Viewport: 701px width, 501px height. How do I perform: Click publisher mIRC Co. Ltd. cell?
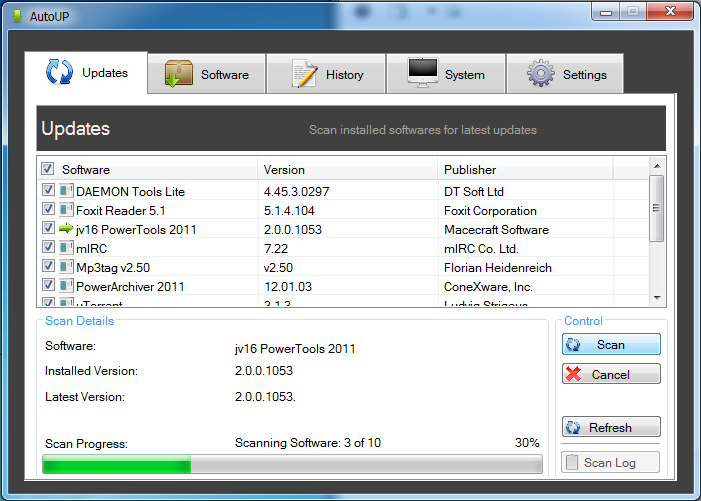tap(481, 248)
